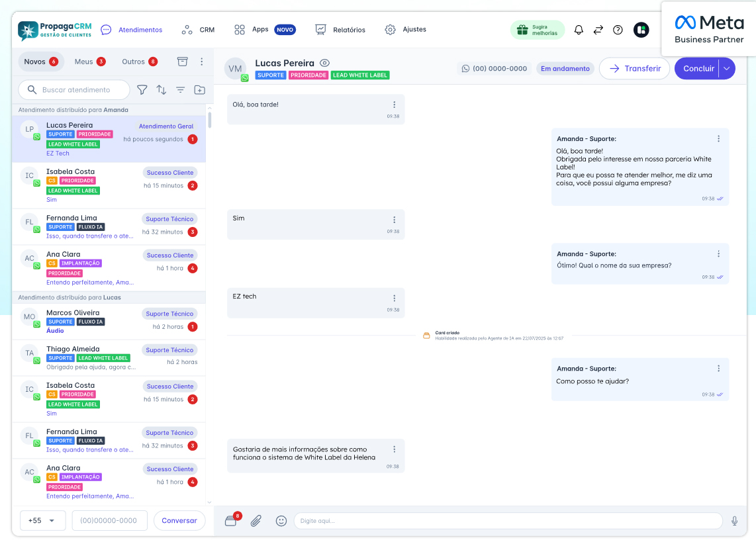Open the quick replies card icon with badge
Image resolution: width=756 pixels, height=548 pixels.
tap(232, 520)
